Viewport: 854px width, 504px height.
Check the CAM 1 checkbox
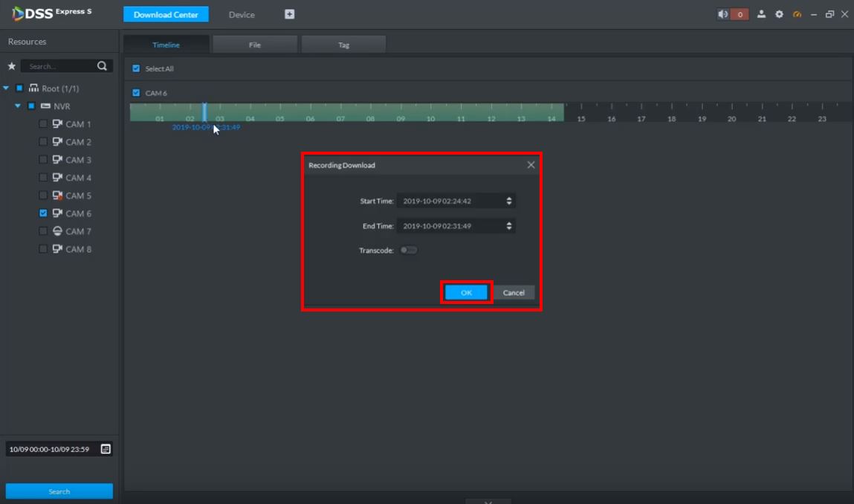pyautogui.click(x=43, y=124)
